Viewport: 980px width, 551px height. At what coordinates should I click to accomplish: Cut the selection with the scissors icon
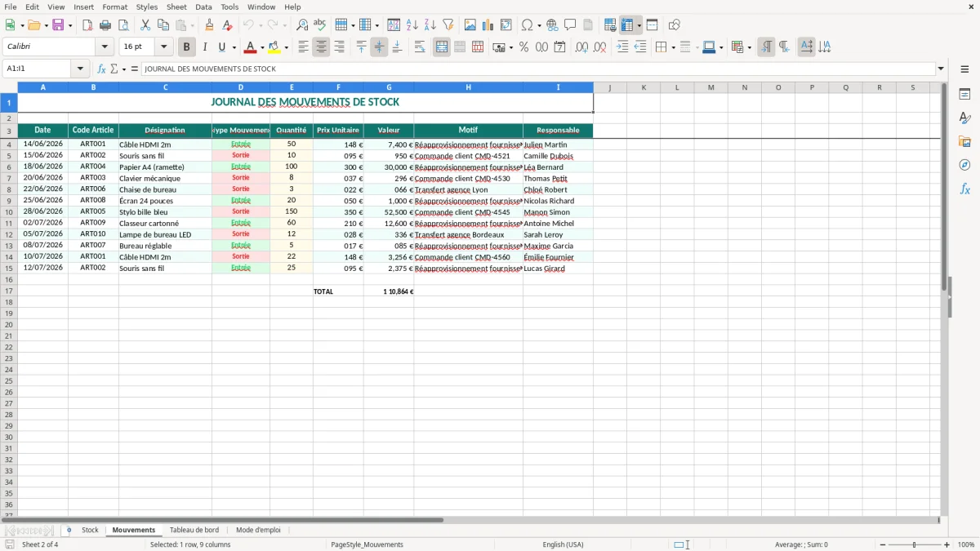click(145, 25)
